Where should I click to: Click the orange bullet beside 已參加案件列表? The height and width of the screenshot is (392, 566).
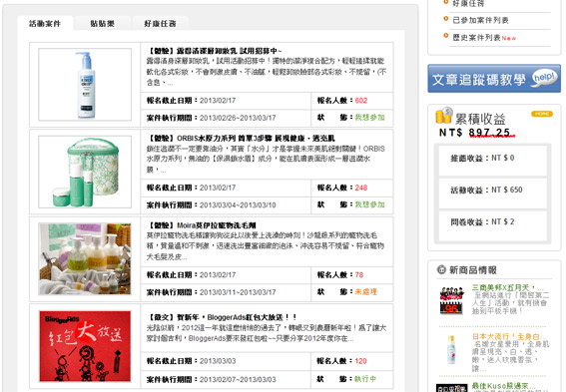coord(446,19)
